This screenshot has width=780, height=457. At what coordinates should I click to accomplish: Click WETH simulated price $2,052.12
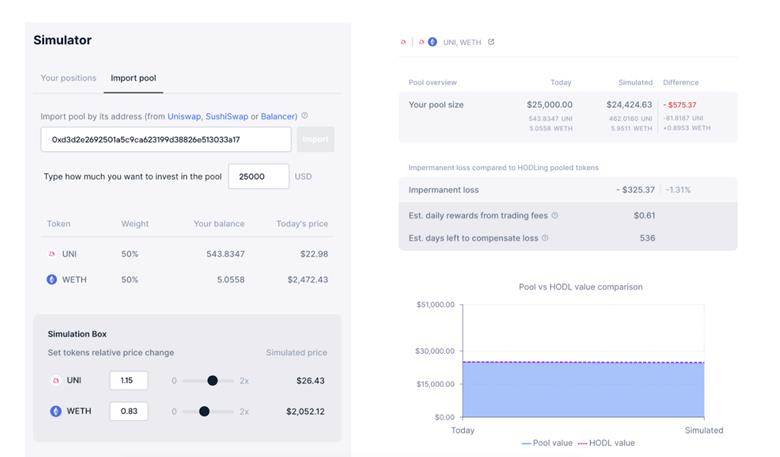305,412
